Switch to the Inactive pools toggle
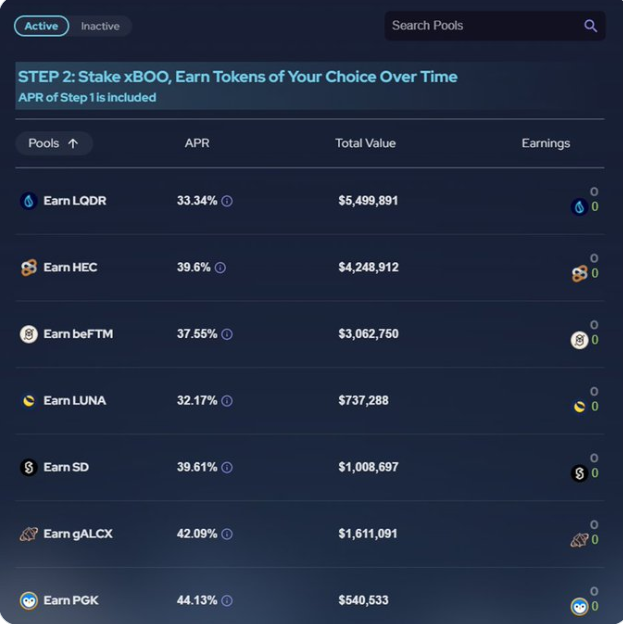The image size is (623, 624). (x=101, y=26)
